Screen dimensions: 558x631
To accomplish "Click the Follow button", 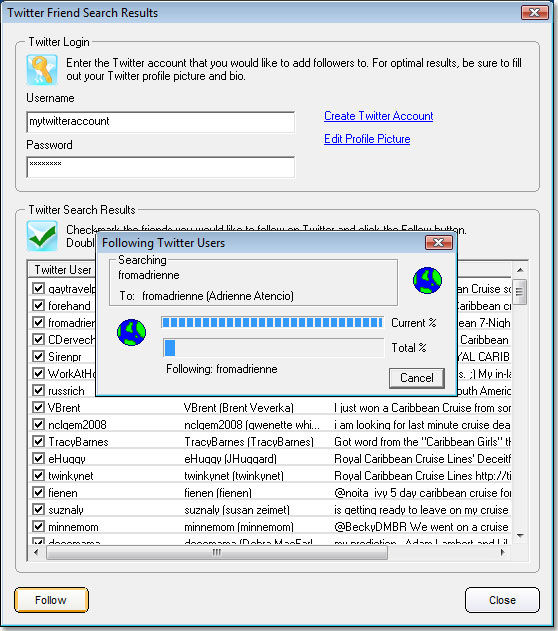I will pyautogui.click(x=51, y=600).
